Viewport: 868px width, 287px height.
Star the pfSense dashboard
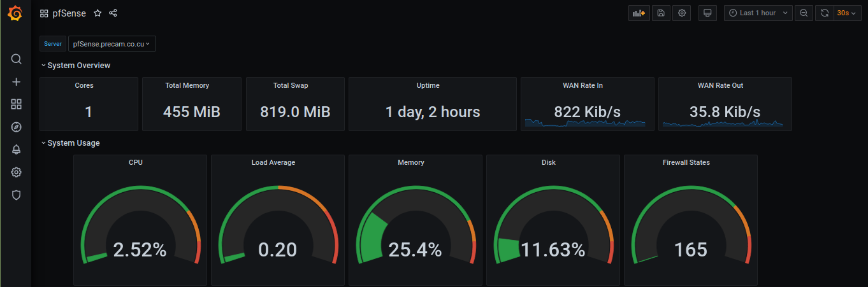point(98,13)
